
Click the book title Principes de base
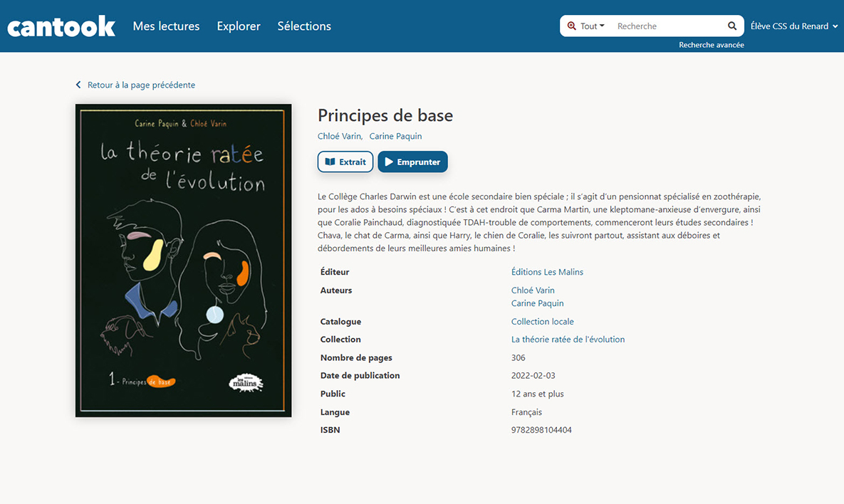coord(385,115)
